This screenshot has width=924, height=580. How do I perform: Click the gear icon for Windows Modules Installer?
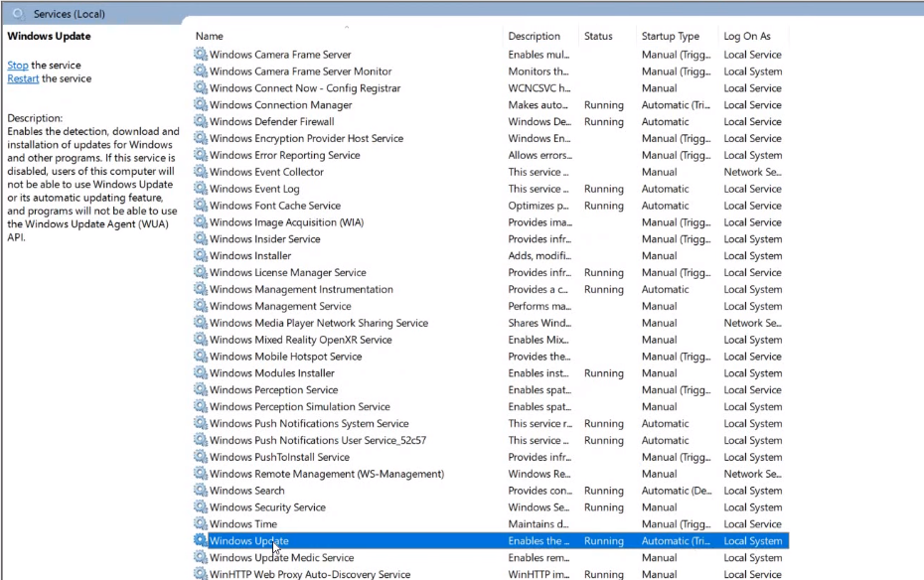tap(201, 372)
